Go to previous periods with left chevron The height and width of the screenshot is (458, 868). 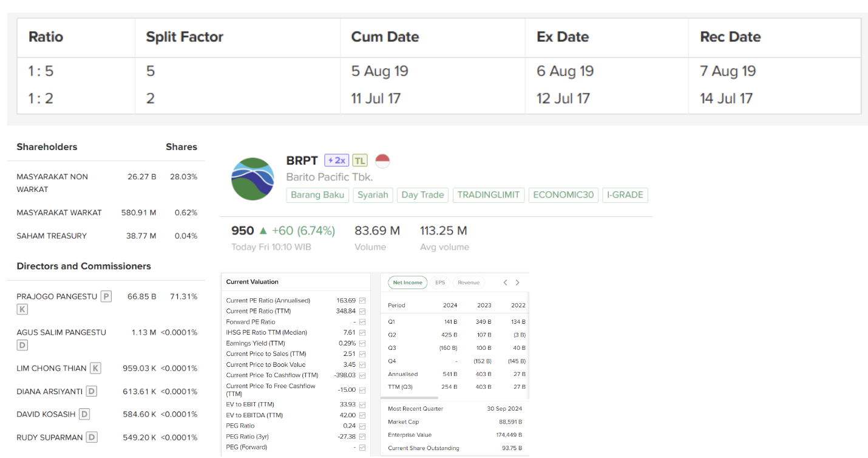tap(505, 282)
